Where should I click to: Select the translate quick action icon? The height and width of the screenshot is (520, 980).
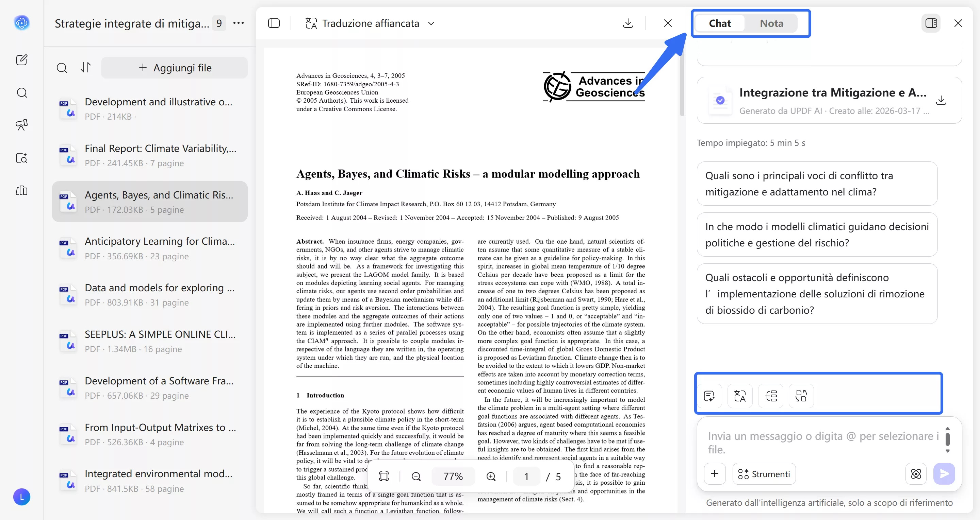[x=739, y=396]
